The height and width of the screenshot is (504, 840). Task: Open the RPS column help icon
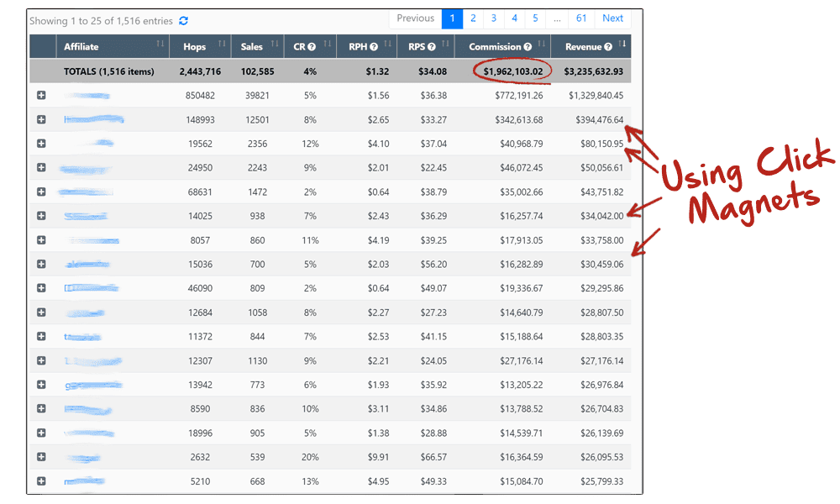coord(431,47)
